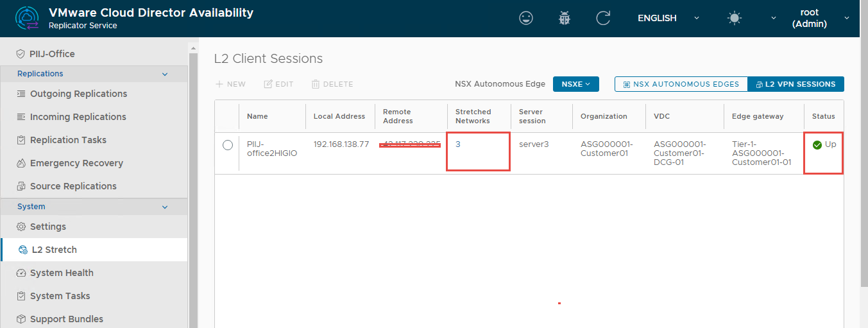Collapse the System section

point(165,207)
